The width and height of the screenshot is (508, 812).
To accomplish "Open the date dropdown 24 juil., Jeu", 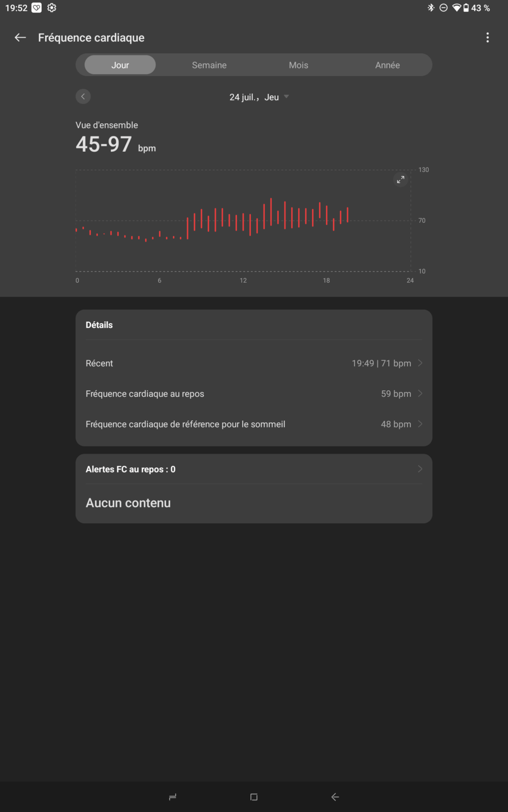I will point(259,97).
